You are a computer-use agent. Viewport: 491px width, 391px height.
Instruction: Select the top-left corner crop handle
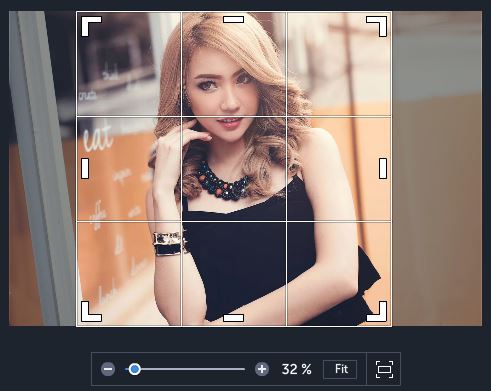pyautogui.click(x=91, y=26)
